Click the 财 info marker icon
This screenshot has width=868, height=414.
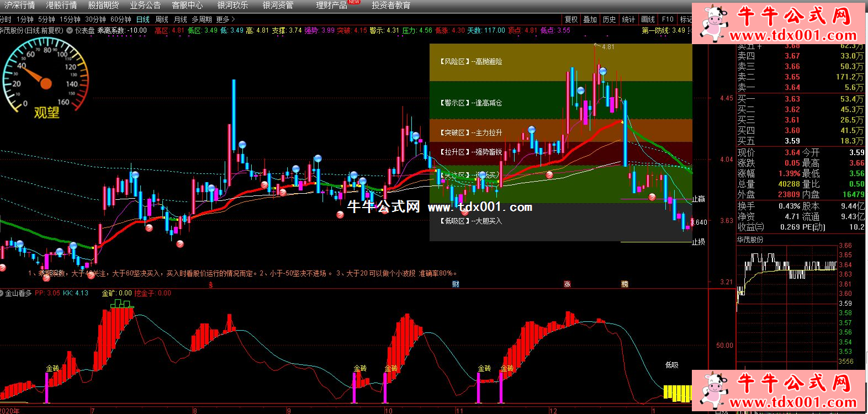click(456, 284)
